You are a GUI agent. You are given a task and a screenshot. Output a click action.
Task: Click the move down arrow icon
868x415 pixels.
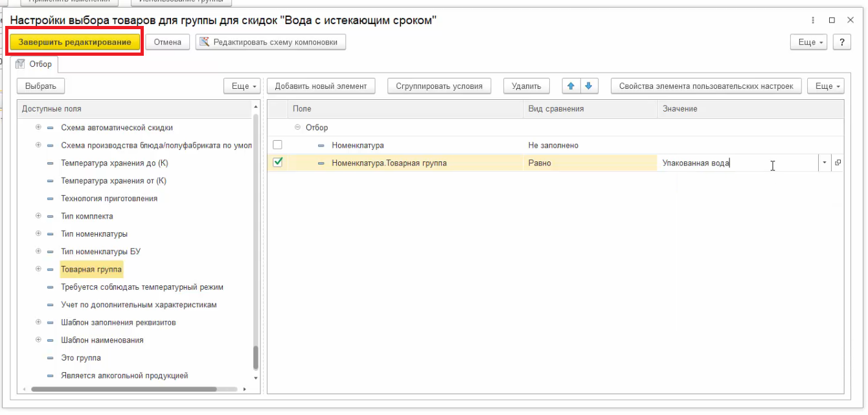pos(588,86)
